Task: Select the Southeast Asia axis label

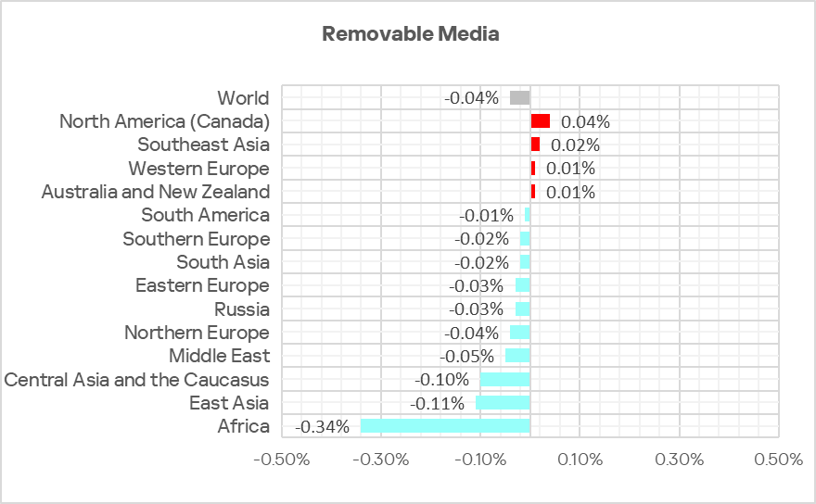Action: point(203,145)
